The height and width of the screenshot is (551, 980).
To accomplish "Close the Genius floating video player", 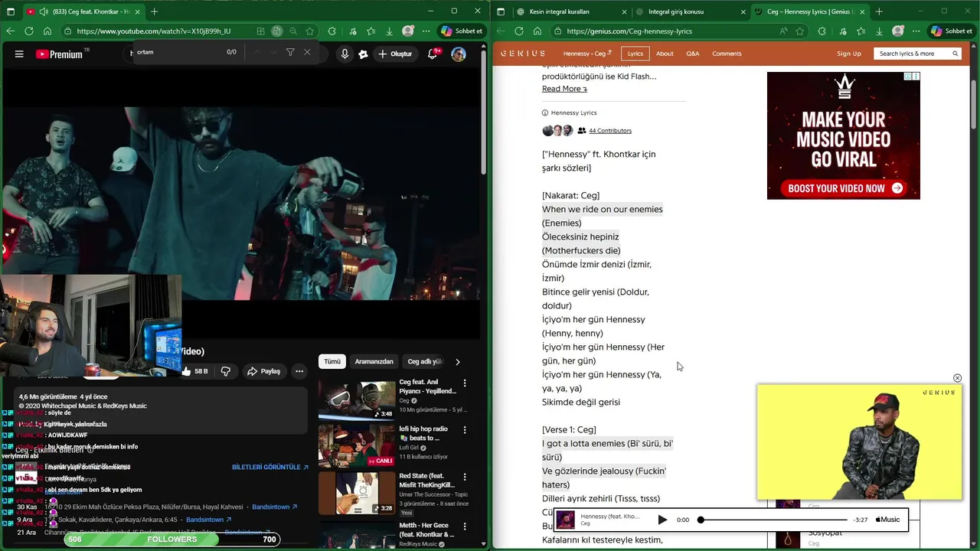I will tap(957, 378).
